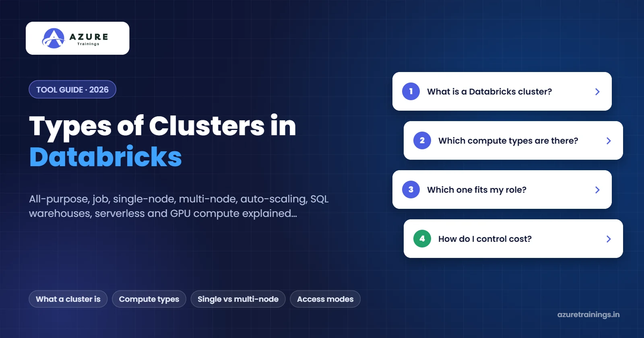Open the azuretrainings.in link

point(588,315)
